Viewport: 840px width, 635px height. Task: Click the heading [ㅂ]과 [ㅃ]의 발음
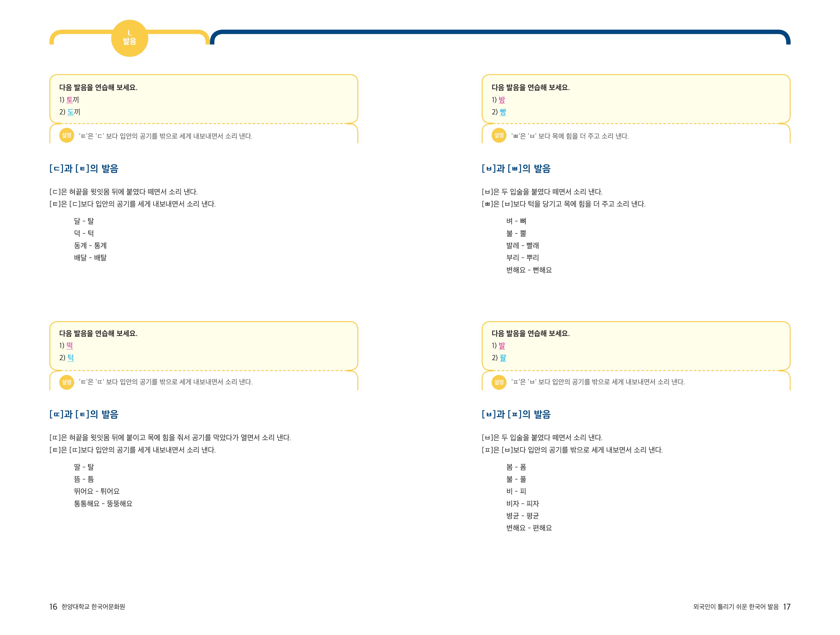(516, 169)
